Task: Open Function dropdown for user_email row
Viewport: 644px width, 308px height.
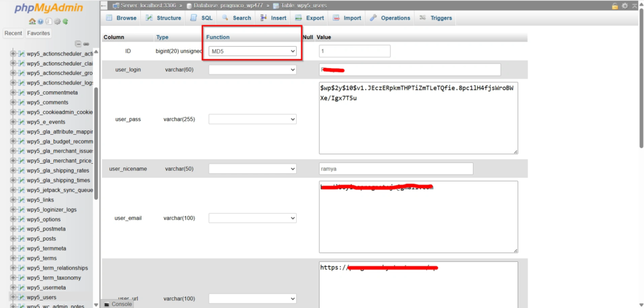Action: (253, 218)
